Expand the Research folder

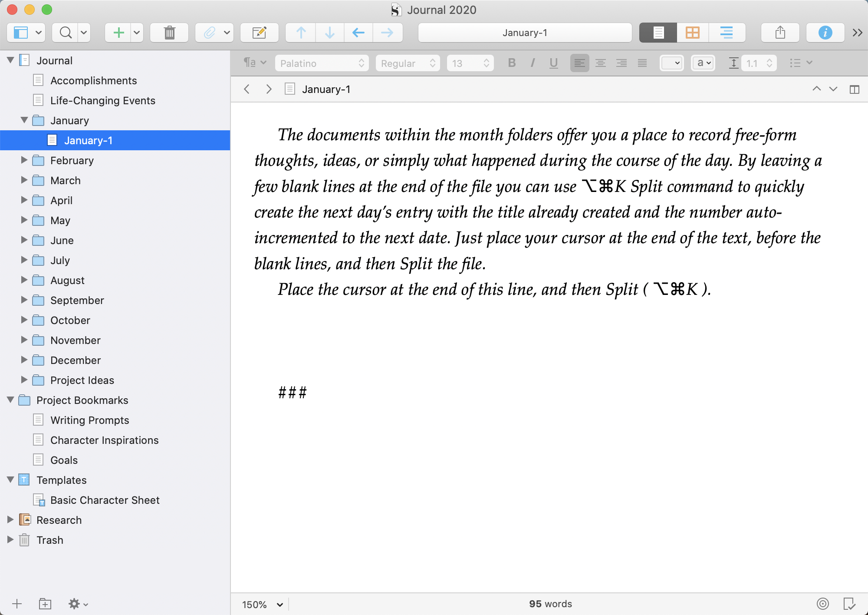[10, 519]
